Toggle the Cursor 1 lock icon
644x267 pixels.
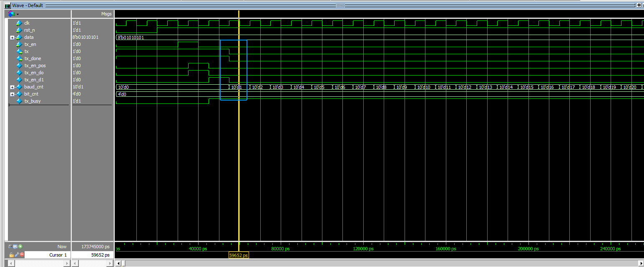point(11,254)
